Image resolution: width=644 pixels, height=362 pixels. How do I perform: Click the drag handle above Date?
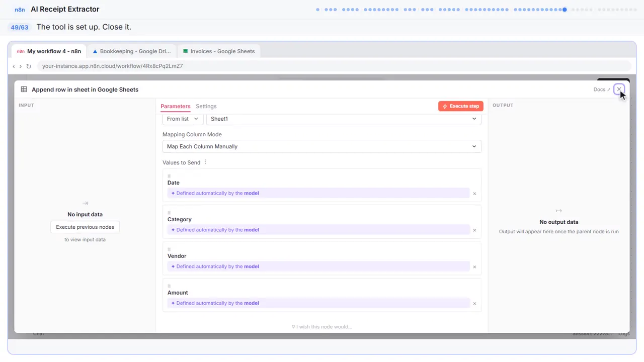tap(169, 176)
